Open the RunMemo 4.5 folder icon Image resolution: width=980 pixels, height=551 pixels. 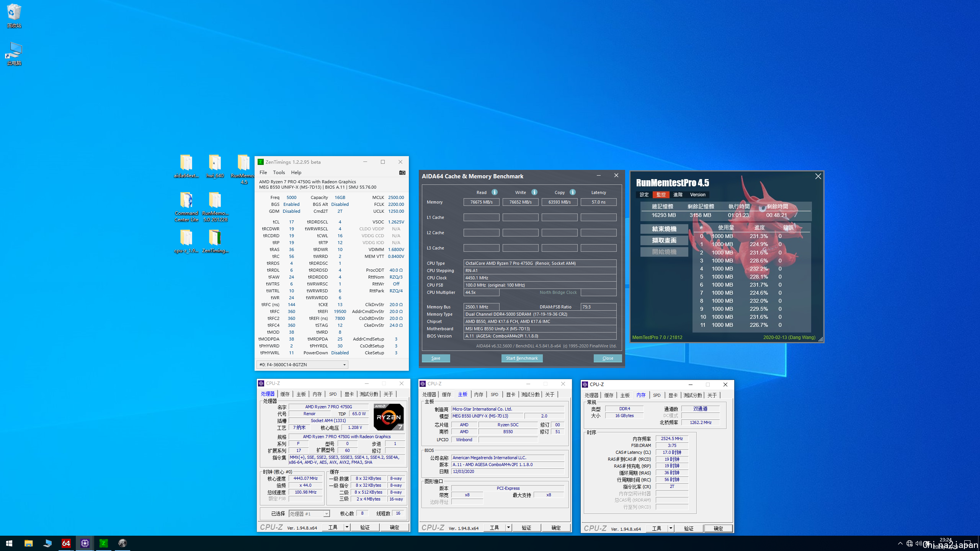click(243, 169)
